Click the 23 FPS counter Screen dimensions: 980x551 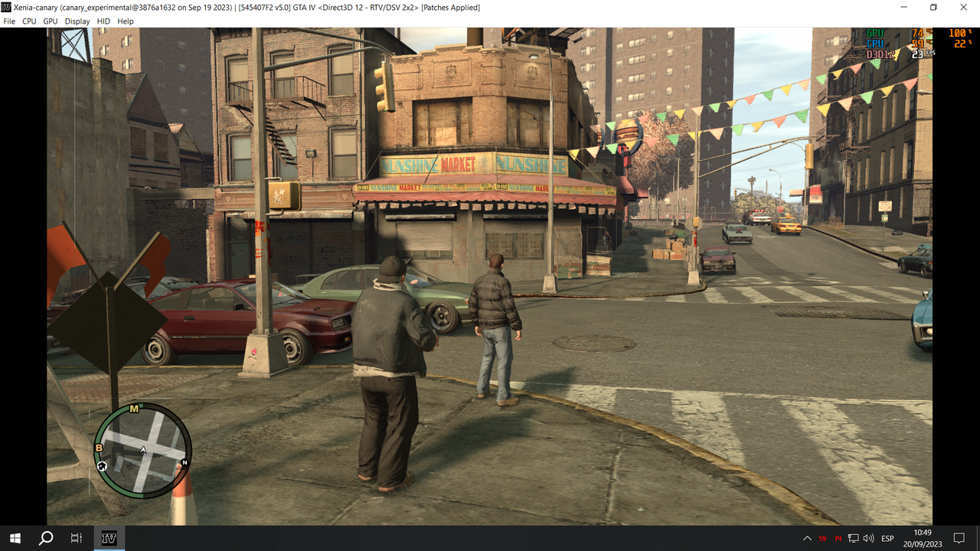923,55
